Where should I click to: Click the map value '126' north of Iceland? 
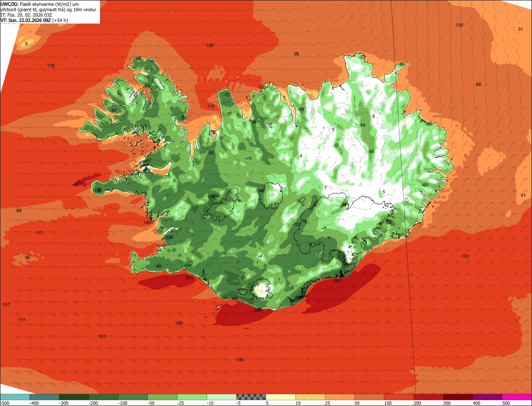[x=209, y=45]
